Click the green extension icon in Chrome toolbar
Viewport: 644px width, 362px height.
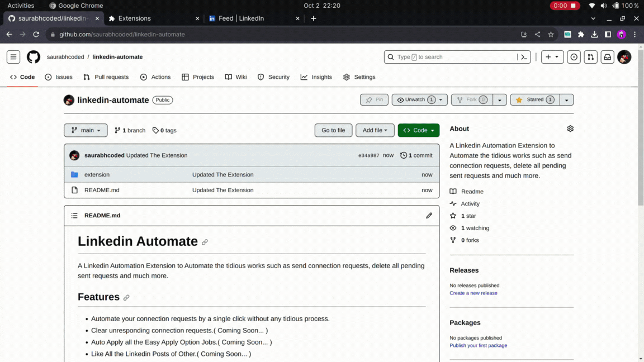[x=567, y=35]
